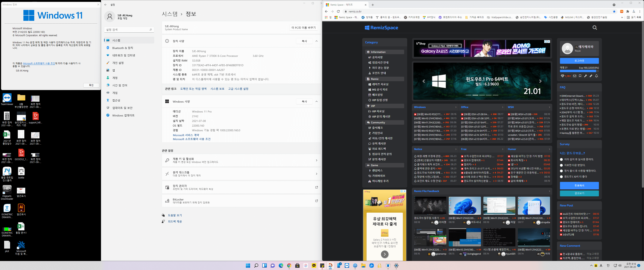Open the bookmark icon in RemizSpace profile
Image resolution: width=644 pixels, height=270 pixels.
[580, 76]
